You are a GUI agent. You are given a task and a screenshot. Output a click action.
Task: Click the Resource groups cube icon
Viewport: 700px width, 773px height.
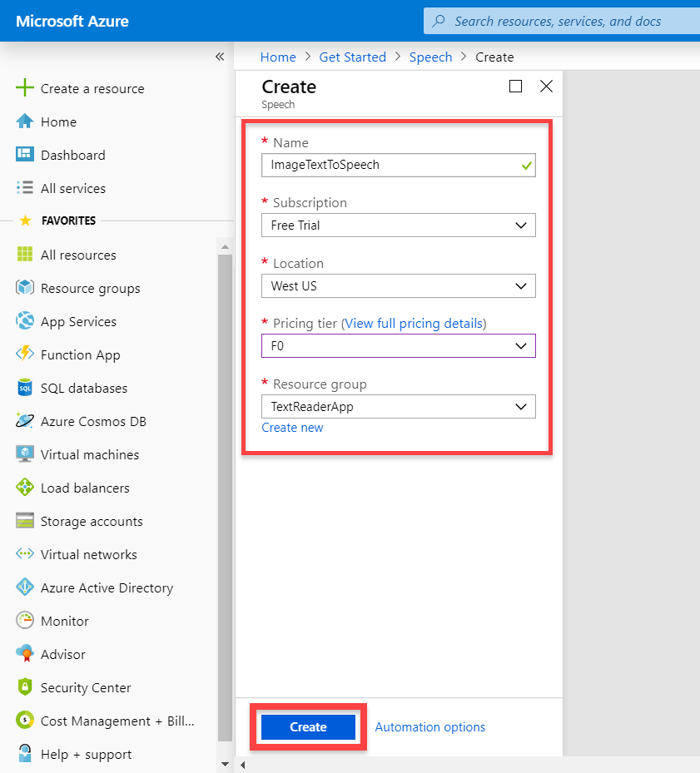pos(25,287)
